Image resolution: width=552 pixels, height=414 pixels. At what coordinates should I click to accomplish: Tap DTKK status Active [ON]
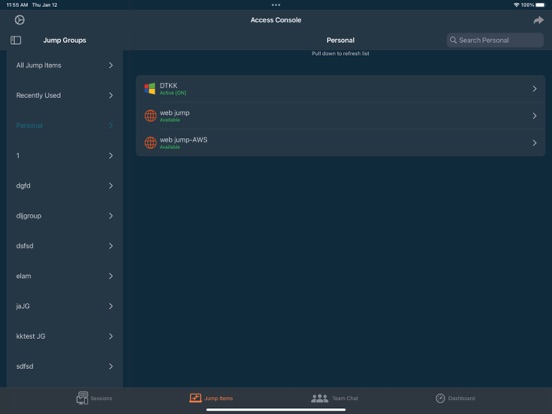173,93
